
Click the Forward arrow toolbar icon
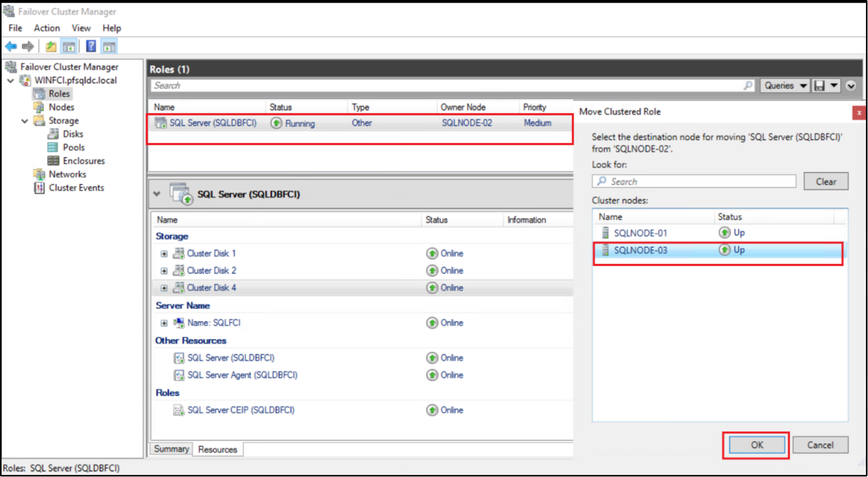[28, 47]
